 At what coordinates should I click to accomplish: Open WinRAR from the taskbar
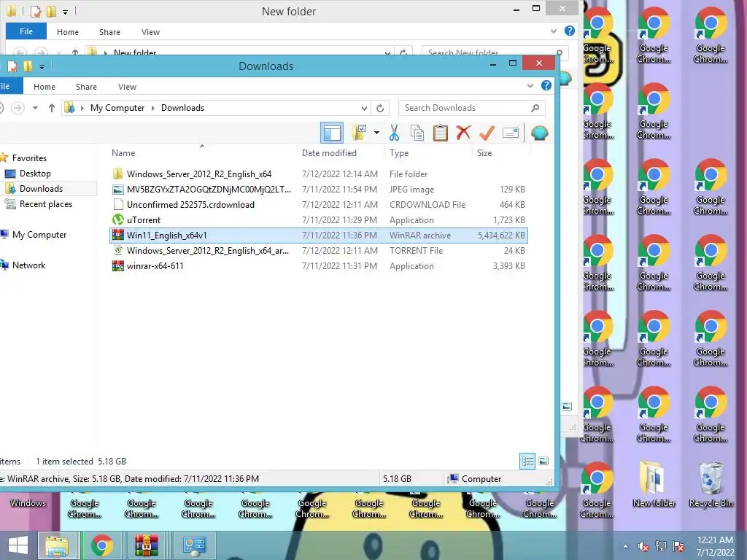146,545
